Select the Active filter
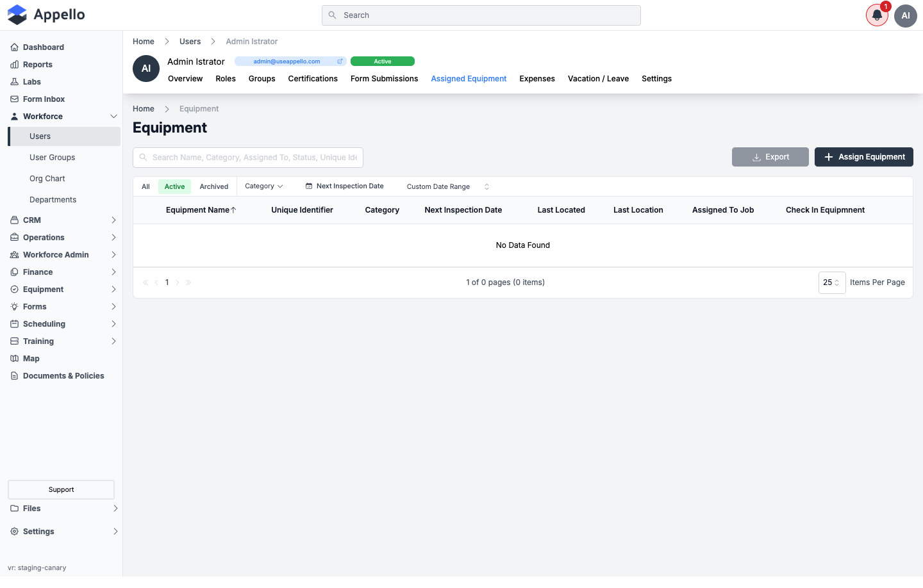 pos(174,186)
